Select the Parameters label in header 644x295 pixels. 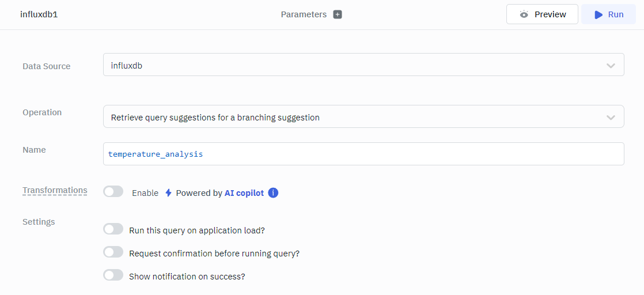point(304,14)
